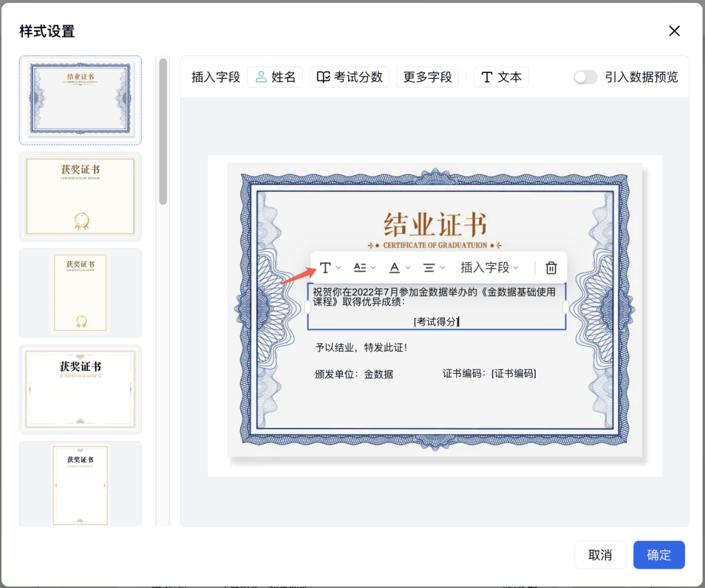Choose the gold landscape 获奖证书 template with medal
This screenshot has height=588, width=705.
[x=81, y=196]
